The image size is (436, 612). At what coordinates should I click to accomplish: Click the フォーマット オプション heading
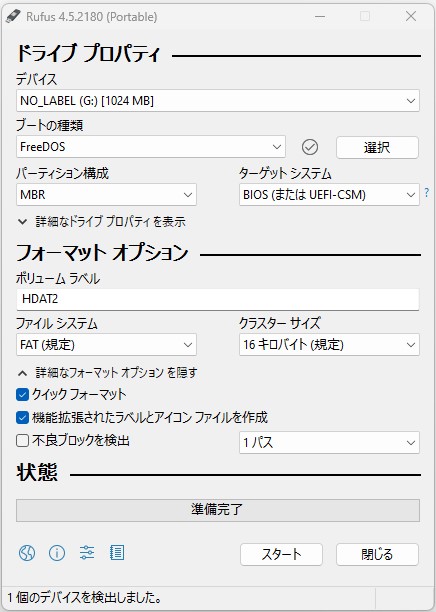point(102,253)
